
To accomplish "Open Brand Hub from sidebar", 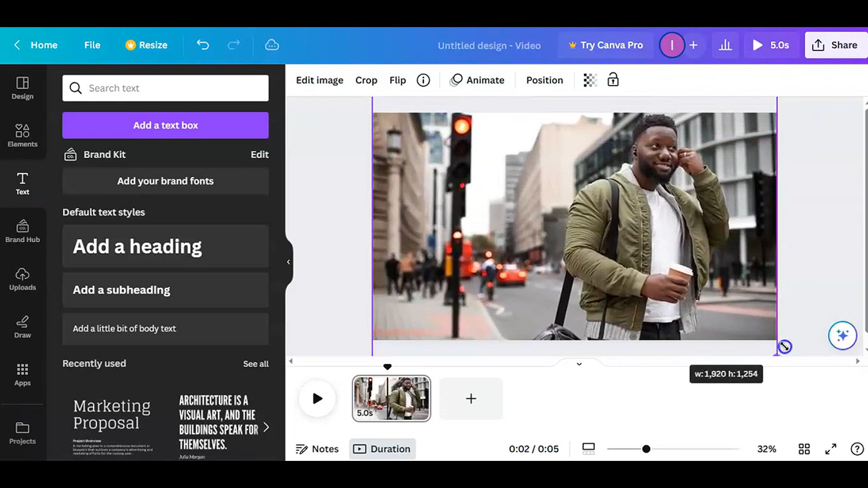I will coord(22,231).
